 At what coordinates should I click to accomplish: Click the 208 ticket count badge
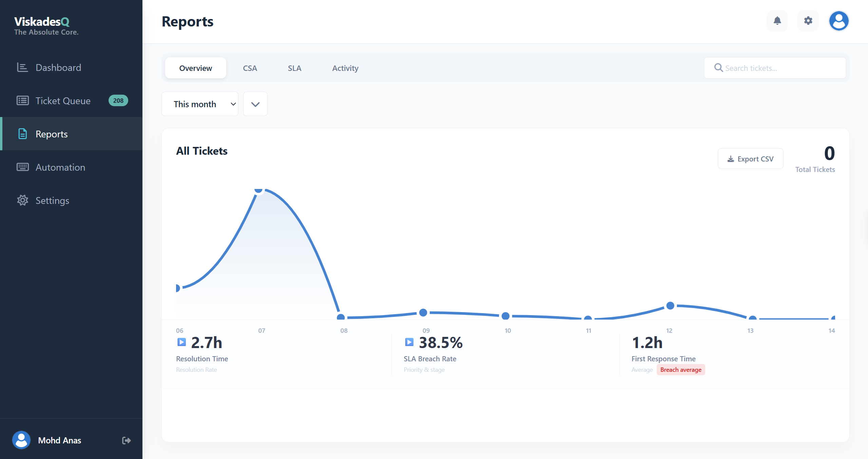click(118, 101)
